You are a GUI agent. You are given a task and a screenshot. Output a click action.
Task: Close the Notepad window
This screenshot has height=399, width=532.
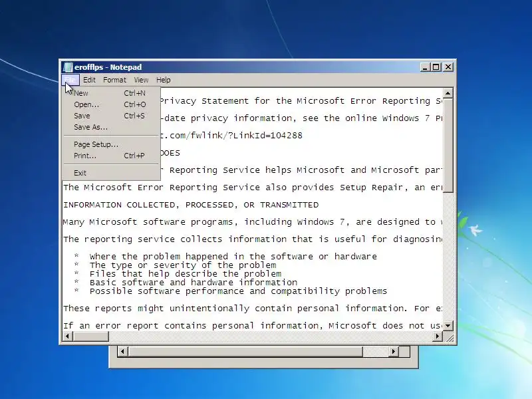pyautogui.click(x=448, y=67)
